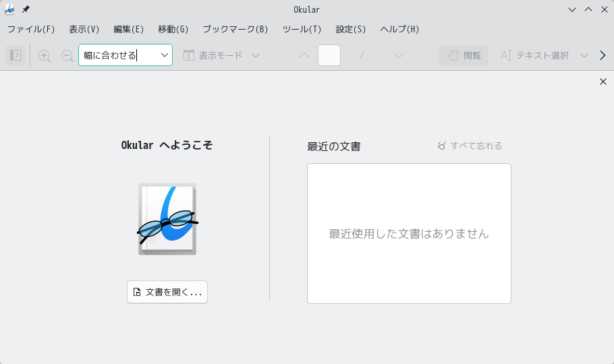Click the zoom out magnifier icon
This screenshot has height=364, width=614.
pos(67,55)
